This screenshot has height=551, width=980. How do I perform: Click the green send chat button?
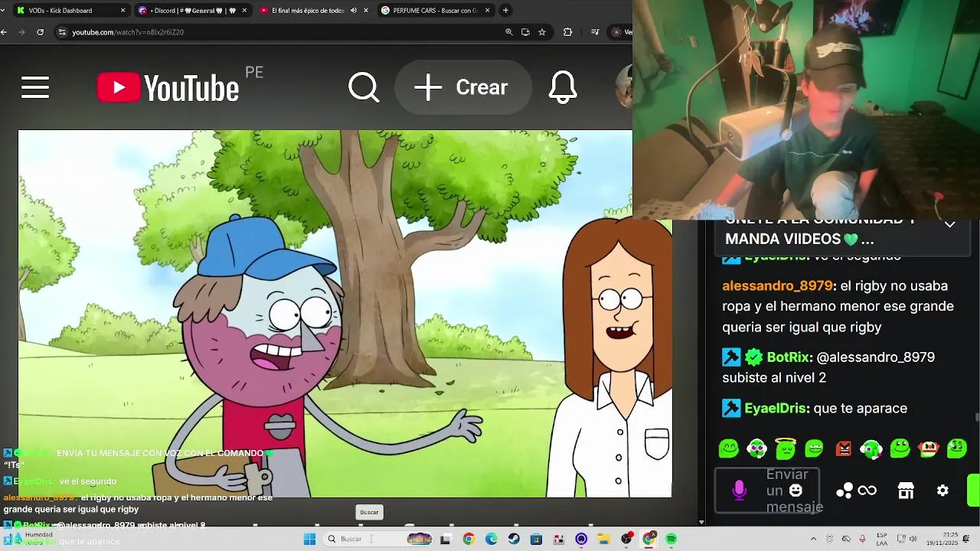(x=974, y=491)
